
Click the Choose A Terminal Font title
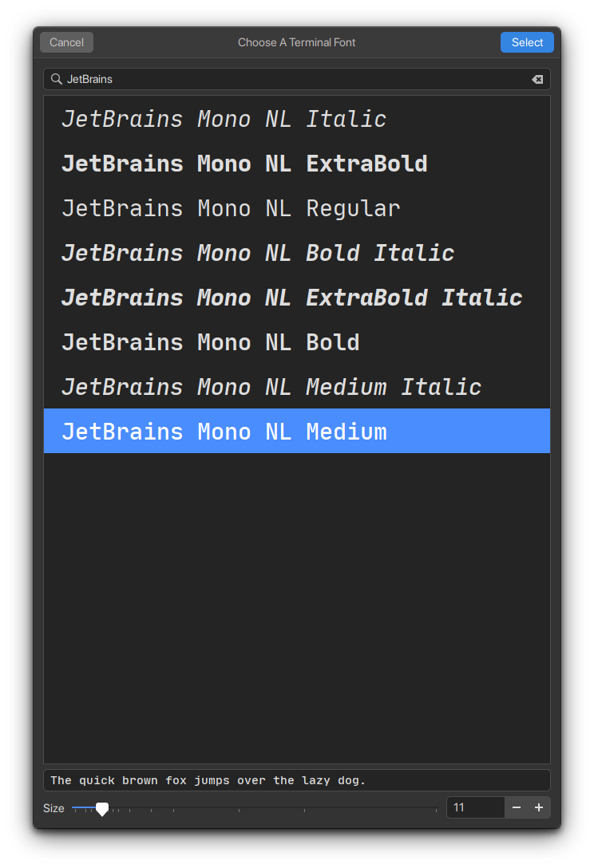(296, 42)
